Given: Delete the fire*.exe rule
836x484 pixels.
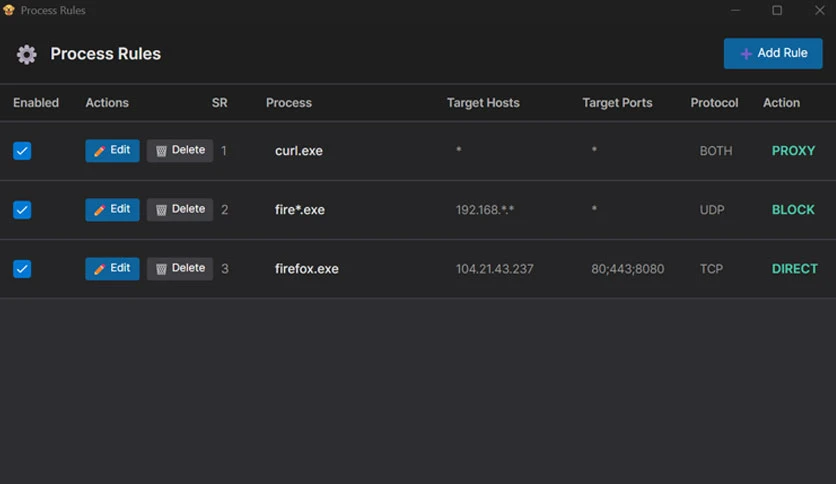Looking at the screenshot, I should tap(180, 209).
